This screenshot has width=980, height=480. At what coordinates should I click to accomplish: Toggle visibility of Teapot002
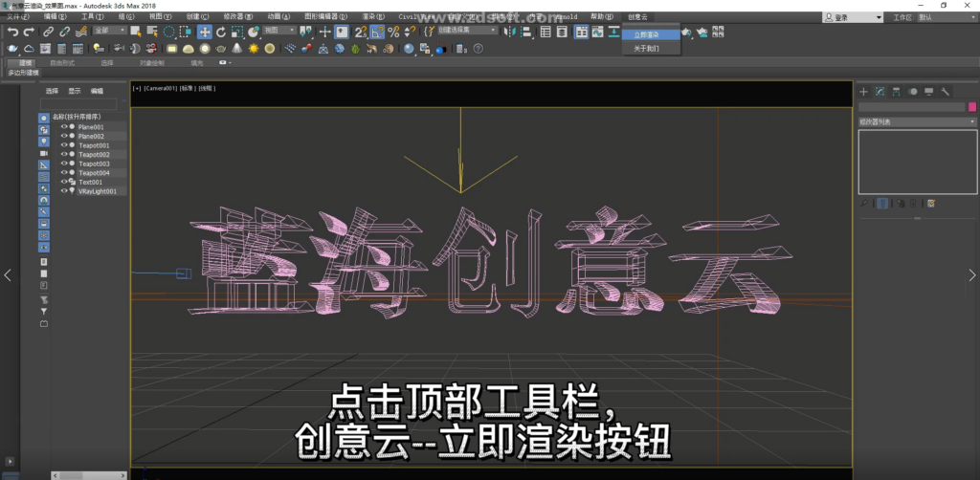pos(64,154)
